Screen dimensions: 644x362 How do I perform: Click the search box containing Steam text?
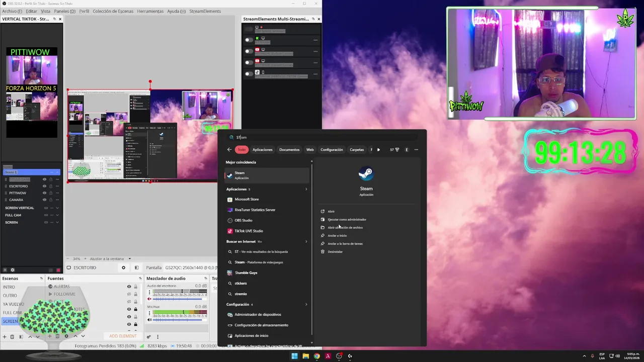pos(322,137)
